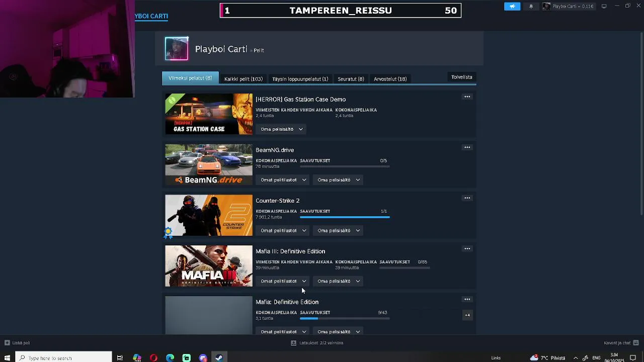Click the BeamNG.drive game thumbnail
This screenshot has width=644, height=362.
coord(209,165)
